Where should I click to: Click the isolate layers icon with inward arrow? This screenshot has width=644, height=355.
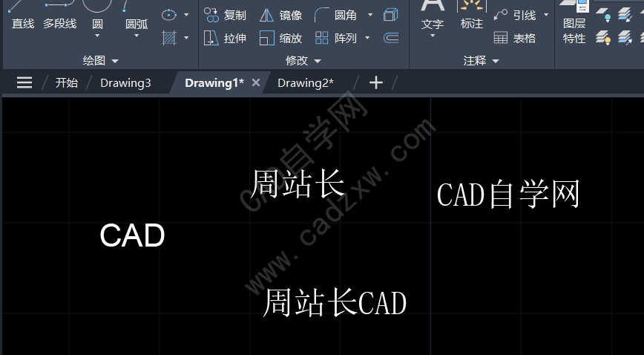(x=625, y=15)
